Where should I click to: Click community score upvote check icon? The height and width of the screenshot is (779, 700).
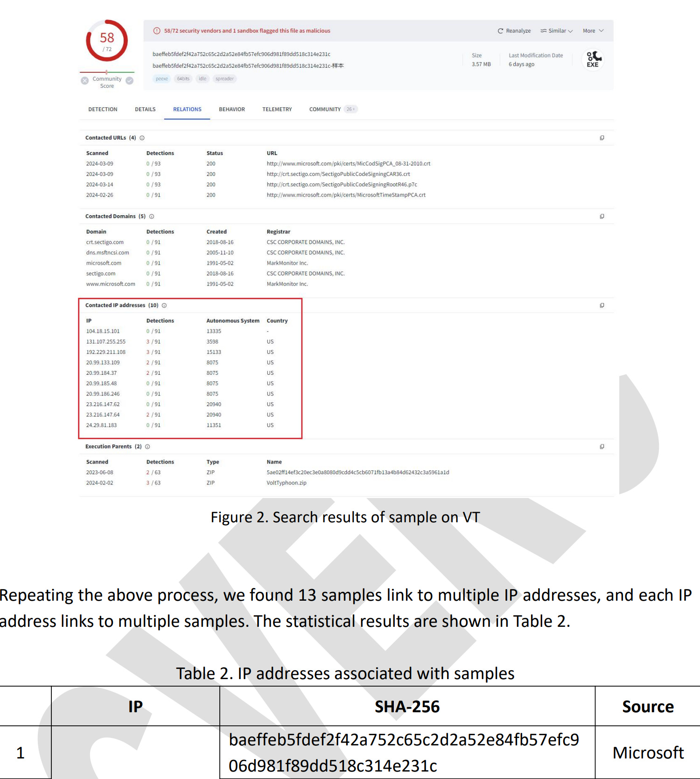click(x=130, y=81)
